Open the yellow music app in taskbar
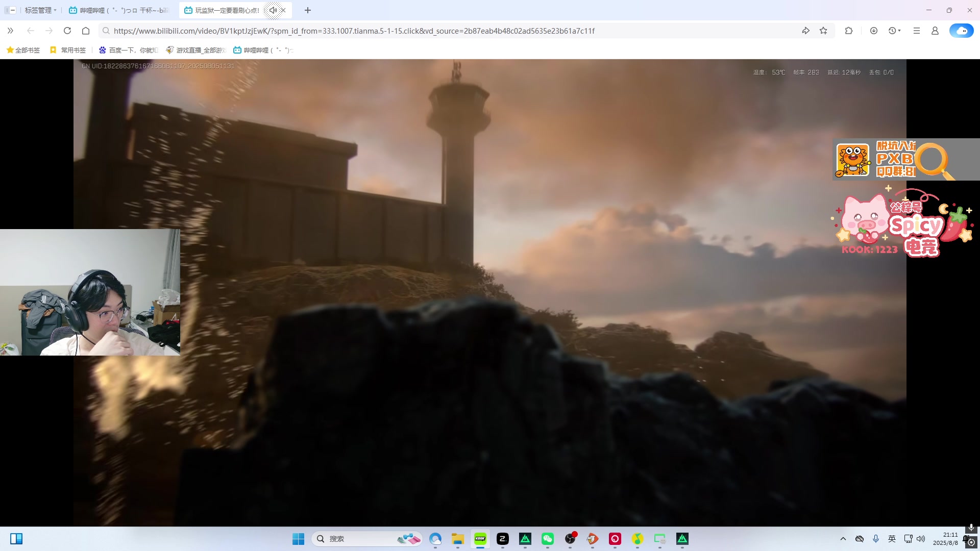 (x=638, y=539)
